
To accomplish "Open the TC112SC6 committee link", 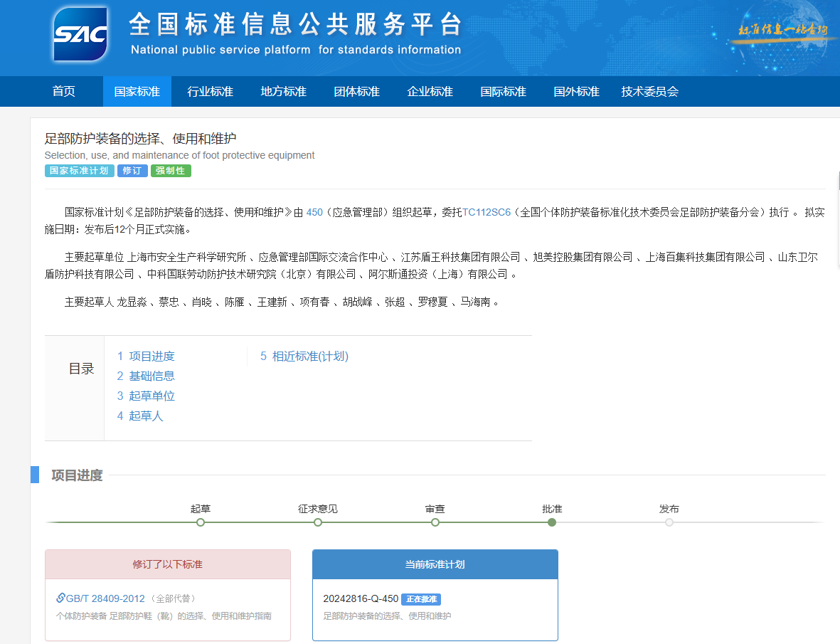I will click(487, 212).
